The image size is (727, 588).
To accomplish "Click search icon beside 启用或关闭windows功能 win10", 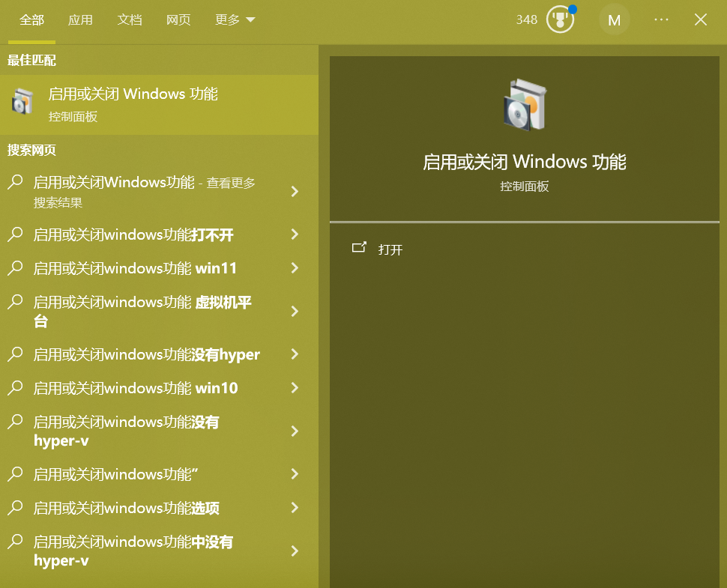I will [x=15, y=387].
